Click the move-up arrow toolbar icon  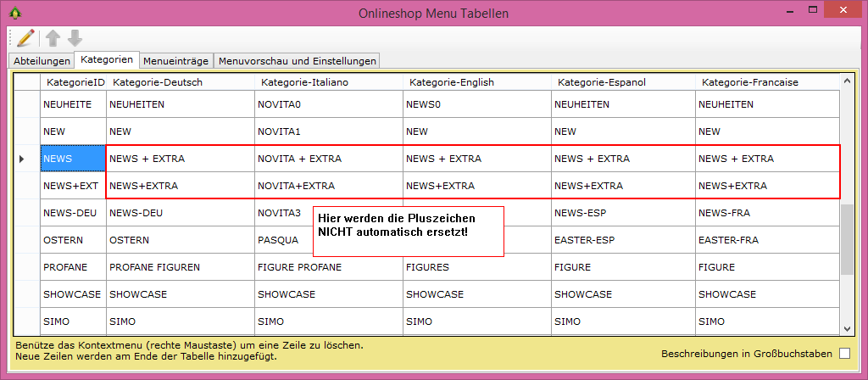[x=53, y=38]
